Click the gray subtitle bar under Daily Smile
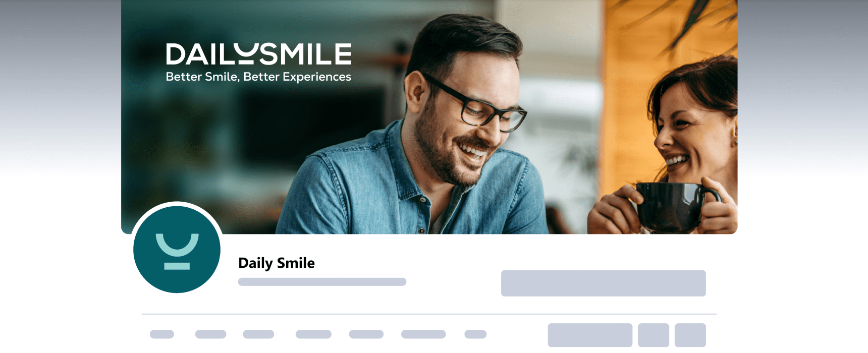868x353 pixels. 322,282
